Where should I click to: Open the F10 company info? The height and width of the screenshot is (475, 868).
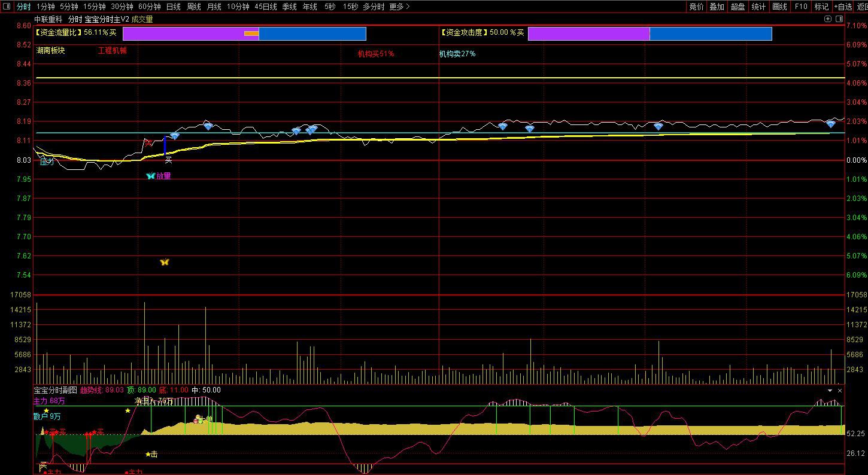[800, 7]
